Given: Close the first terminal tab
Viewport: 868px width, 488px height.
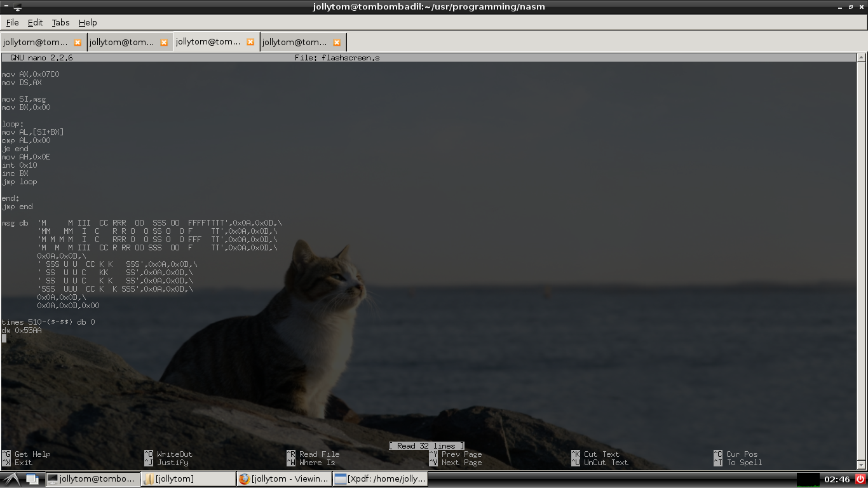Looking at the screenshot, I should pyautogui.click(x=78, y=43).
